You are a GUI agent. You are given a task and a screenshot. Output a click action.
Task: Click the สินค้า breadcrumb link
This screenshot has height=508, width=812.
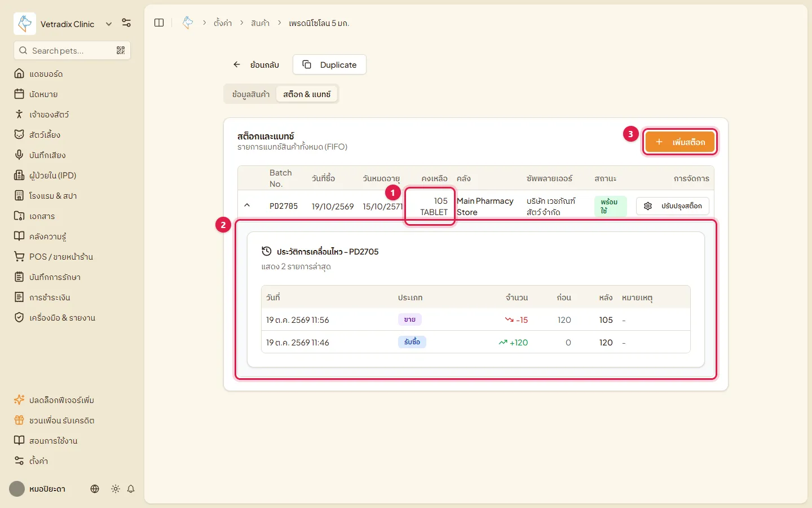tap(260, 23)
